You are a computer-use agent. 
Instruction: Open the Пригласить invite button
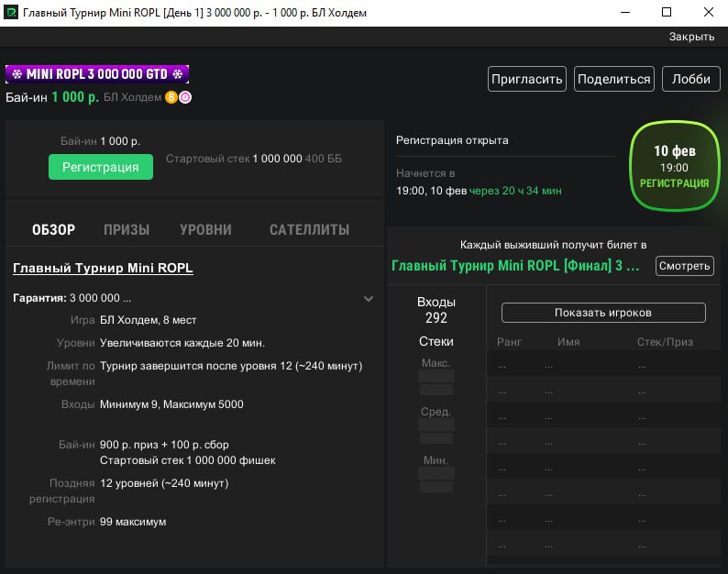click(526, 79)
